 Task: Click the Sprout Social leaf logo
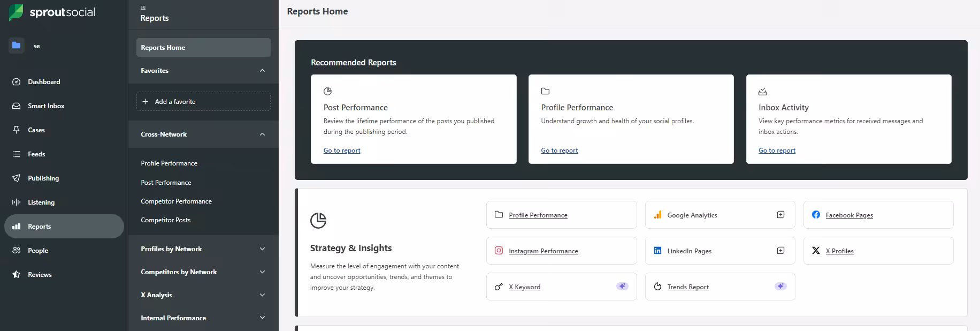(16, 12)
